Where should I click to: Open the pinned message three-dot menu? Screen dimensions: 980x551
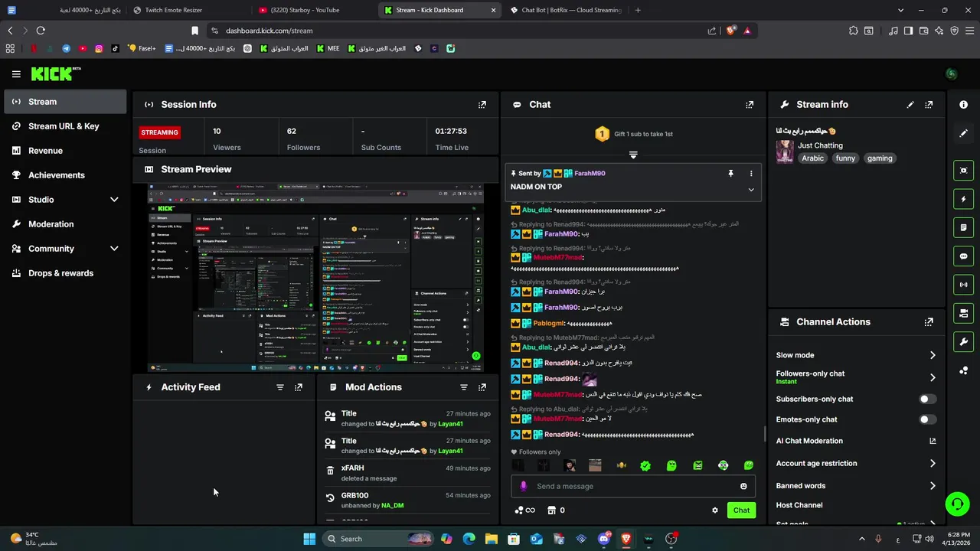point(751,174)
